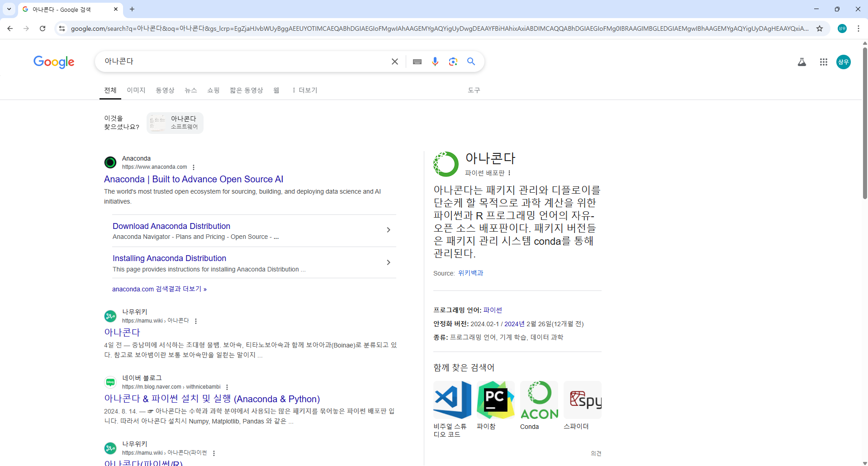Switch to the 뉴스 tab
Viewport: 868px width, 466px height.
191,90
